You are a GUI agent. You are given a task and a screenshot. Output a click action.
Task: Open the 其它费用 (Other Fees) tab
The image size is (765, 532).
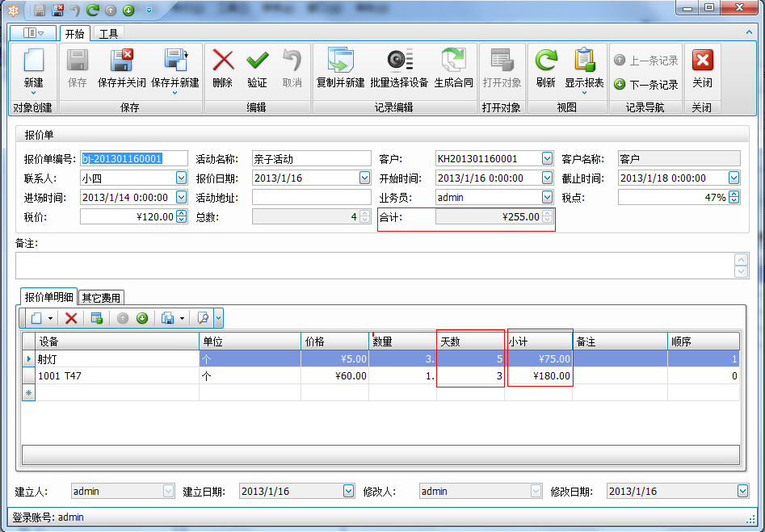coord(102,297)
